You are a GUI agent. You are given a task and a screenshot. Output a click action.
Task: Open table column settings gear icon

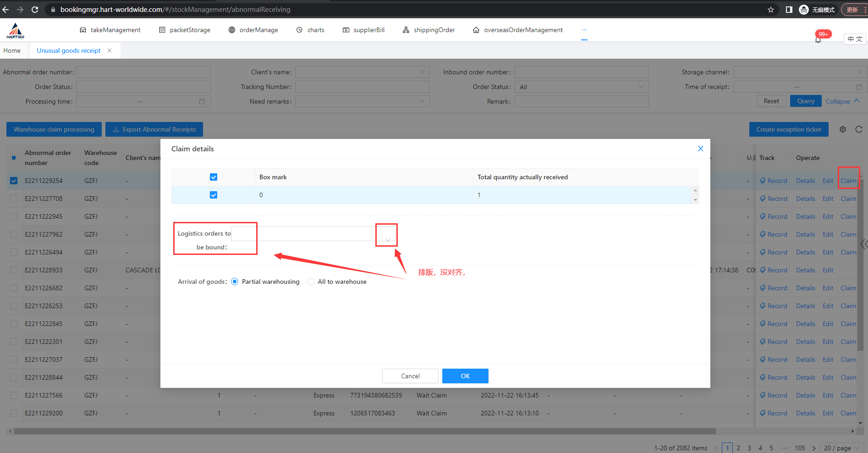tap(843, 130)
